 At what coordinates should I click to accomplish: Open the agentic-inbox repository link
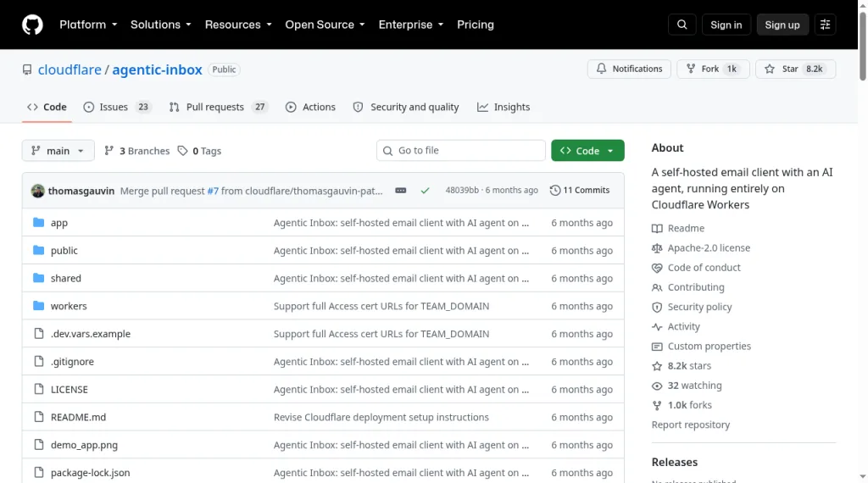click(x=157, y=69)
